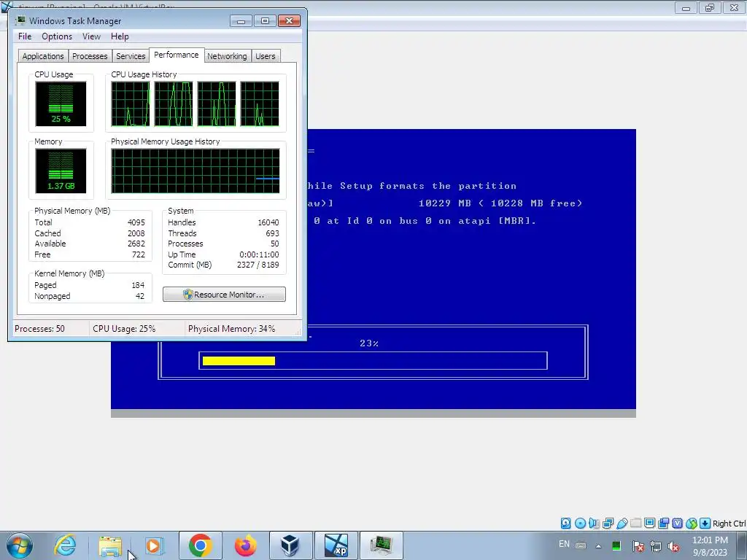This screenshot has height=560, width=747.
Task: Switch to the Processes tab
Action: 90,56
